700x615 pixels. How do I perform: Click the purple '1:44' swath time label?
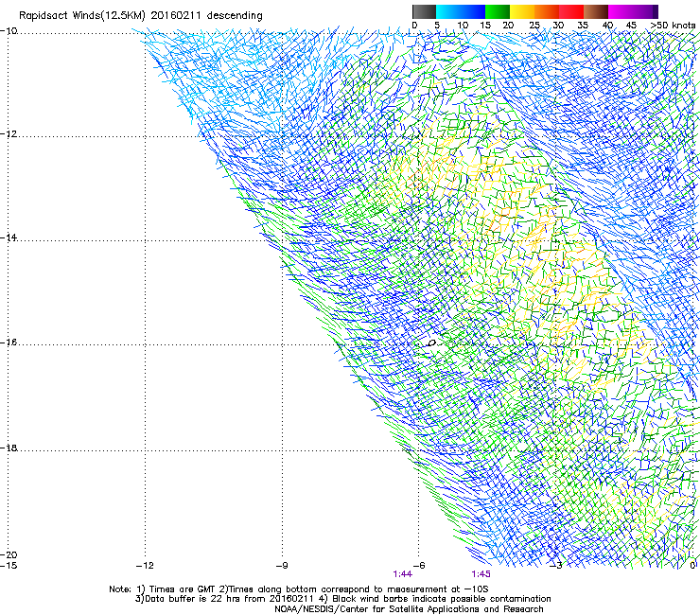tap(402, 574)
